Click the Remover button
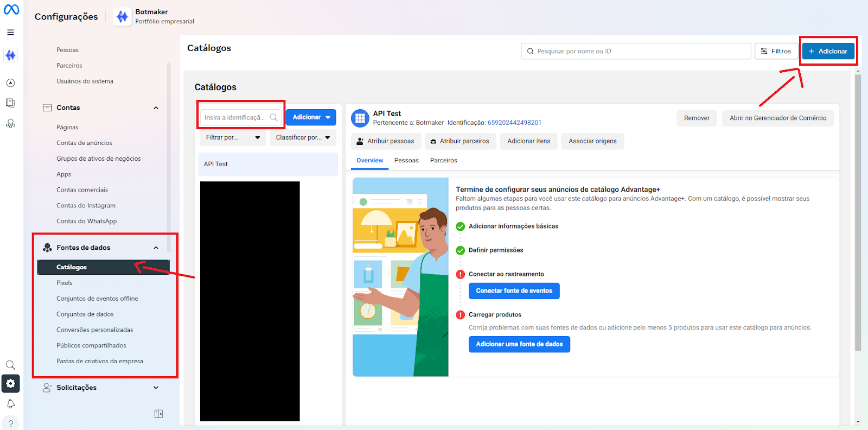868x430 pixels. click(697, 118)
